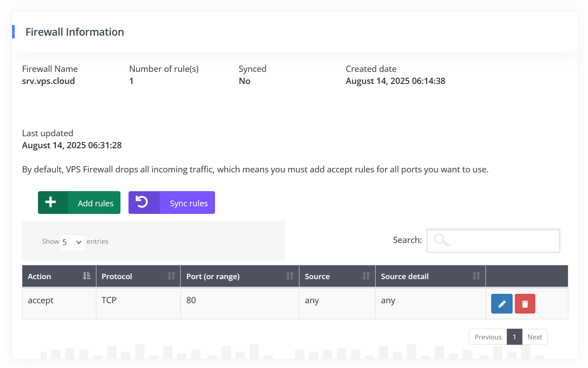Go to Next page
Viewport: 588px width, 368px height.
[534, 337]
